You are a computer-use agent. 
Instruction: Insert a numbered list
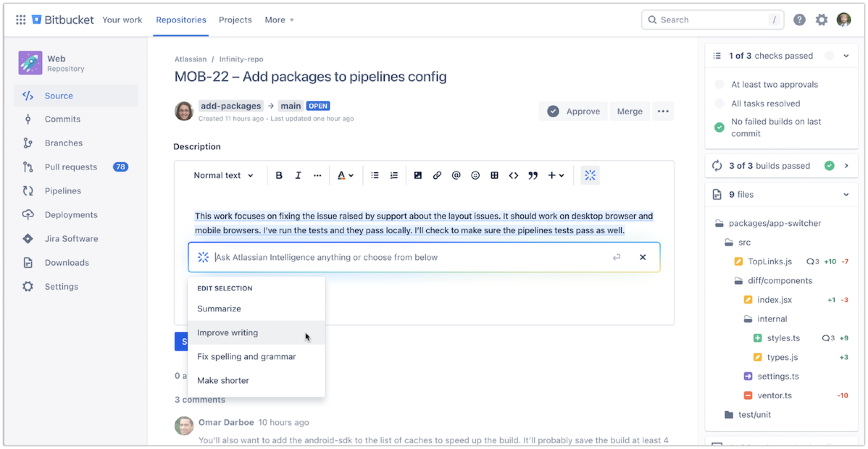[394, 175]
